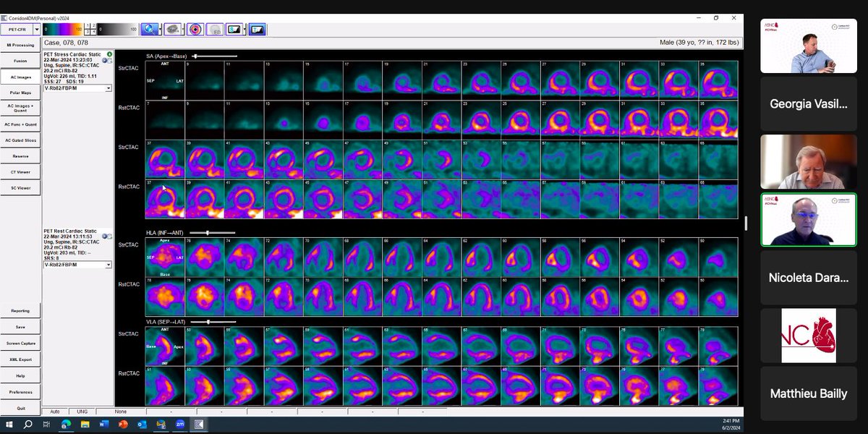868x434 pixels.
Task: Click the UNG status bar field
Action: click(81, 412)
